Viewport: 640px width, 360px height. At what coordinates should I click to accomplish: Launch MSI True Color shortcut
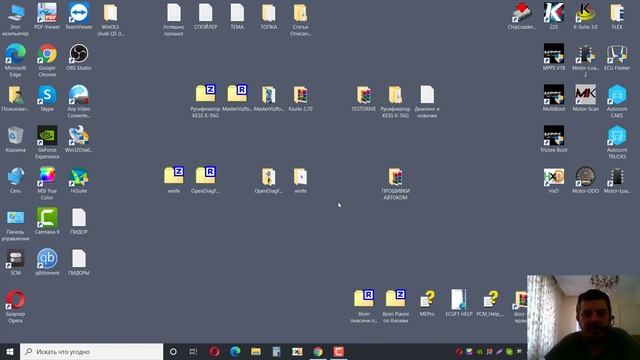[47, 177]
